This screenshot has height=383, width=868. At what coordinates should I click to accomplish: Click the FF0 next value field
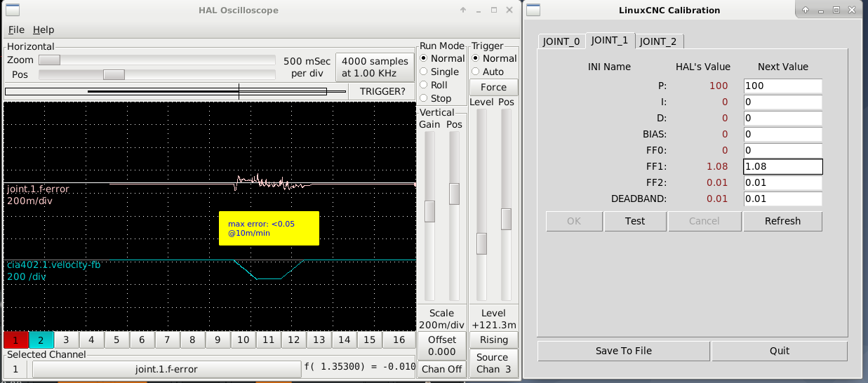782,150
